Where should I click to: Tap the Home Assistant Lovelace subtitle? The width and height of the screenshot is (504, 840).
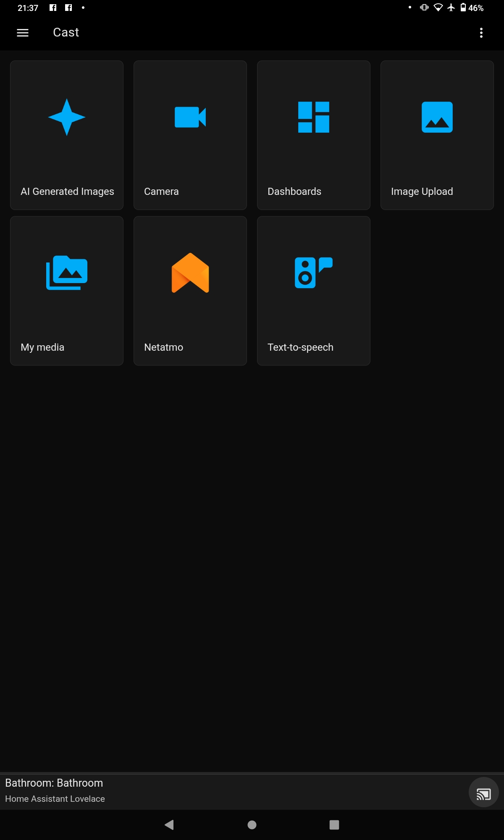(x=55, y=799)
